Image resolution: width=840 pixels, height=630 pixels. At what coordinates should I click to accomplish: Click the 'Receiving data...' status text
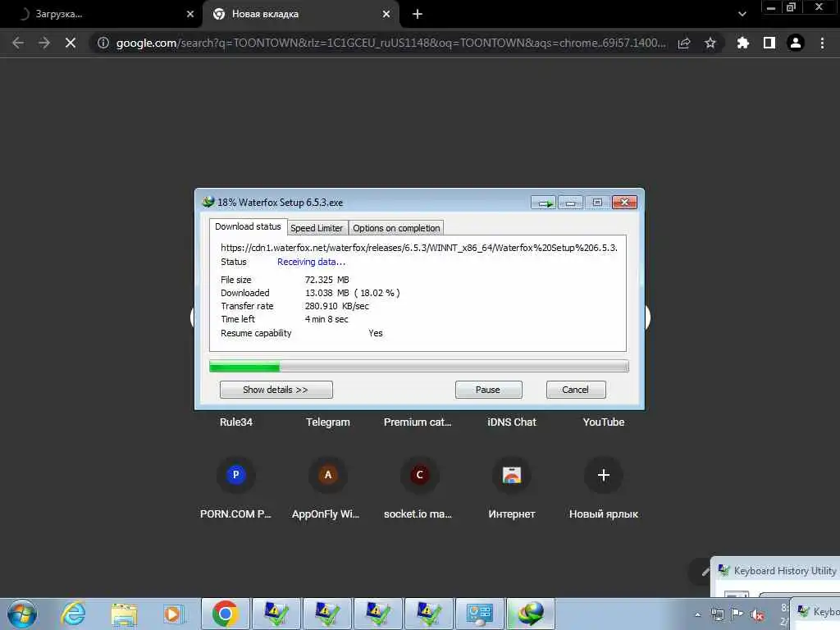click(x=311, y=262)
